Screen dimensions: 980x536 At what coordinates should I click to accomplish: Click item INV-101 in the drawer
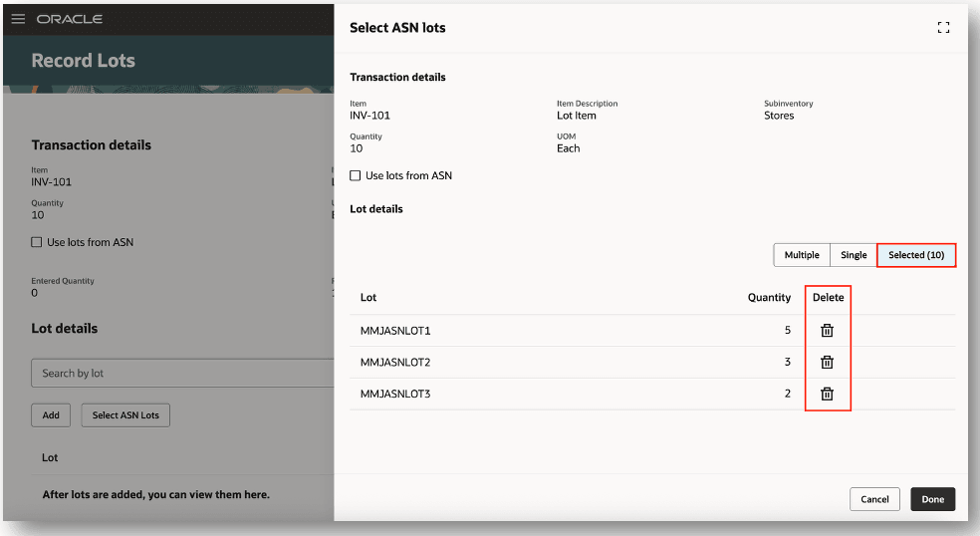tap(370, 116)
